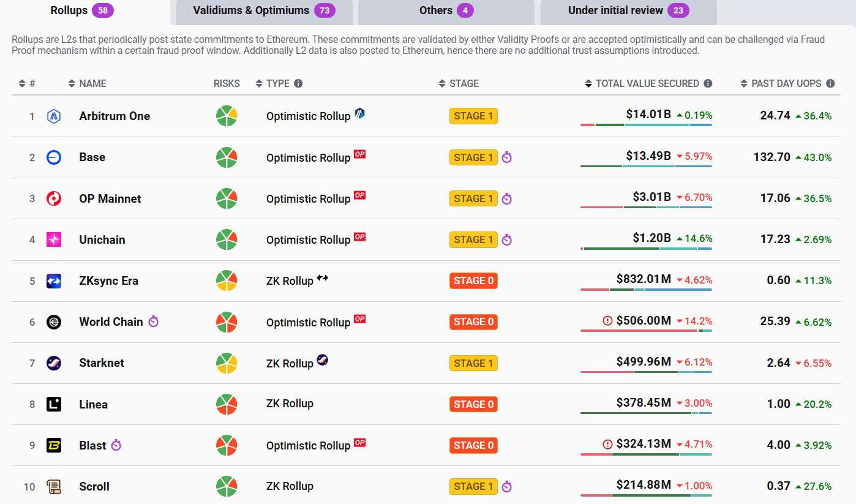Viewport: 856px width, 504px height.
Task: Open the risk pie chart for ZKsync Era
Action: tap(227, 281)
